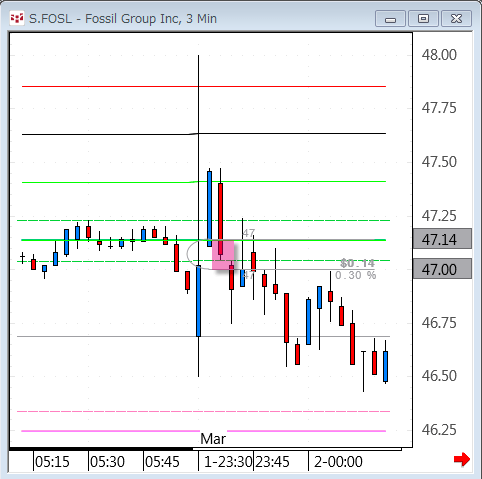Select the red horizontal line near 47.85
This screenshot has height=479, width=482.
click(204, 86)
